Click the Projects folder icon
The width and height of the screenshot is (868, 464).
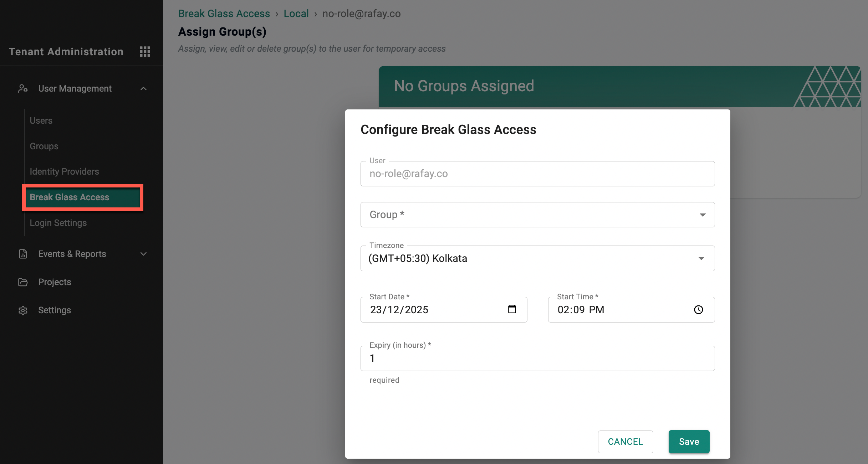(x=23, y=282)
